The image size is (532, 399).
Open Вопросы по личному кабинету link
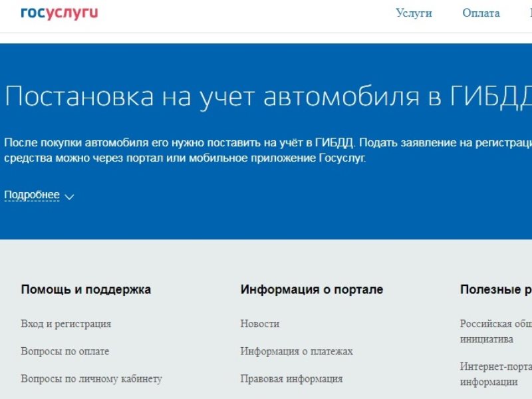click(92, 378)
